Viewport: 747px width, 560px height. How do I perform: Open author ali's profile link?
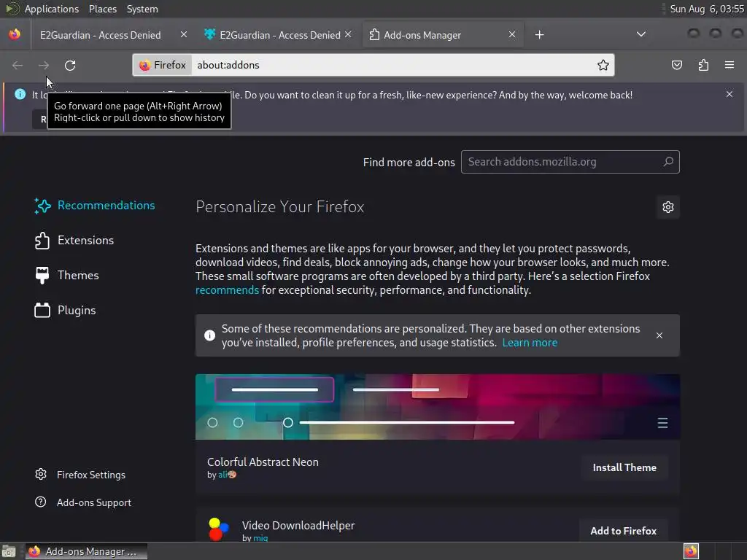click(x=228, y=475)
